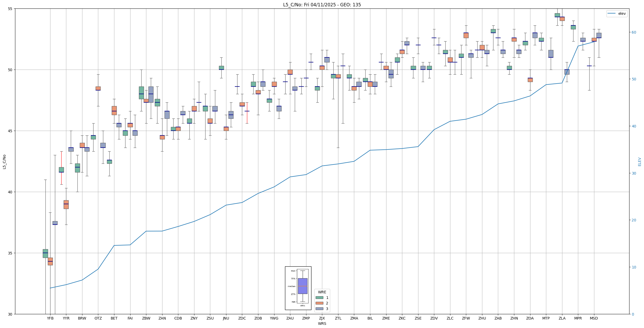Click the ZTL x-axis station label
This screenshot has width=644, height=328.
coord(338,318)
